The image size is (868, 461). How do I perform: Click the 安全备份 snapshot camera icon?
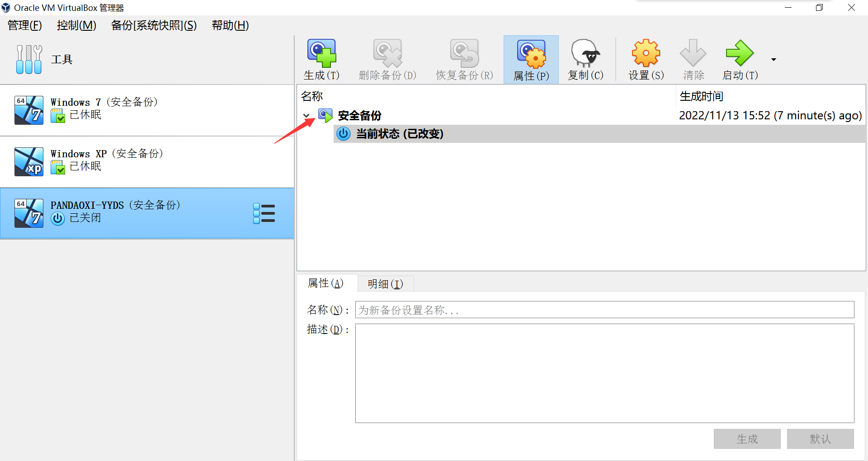click(x=325, y=116)
